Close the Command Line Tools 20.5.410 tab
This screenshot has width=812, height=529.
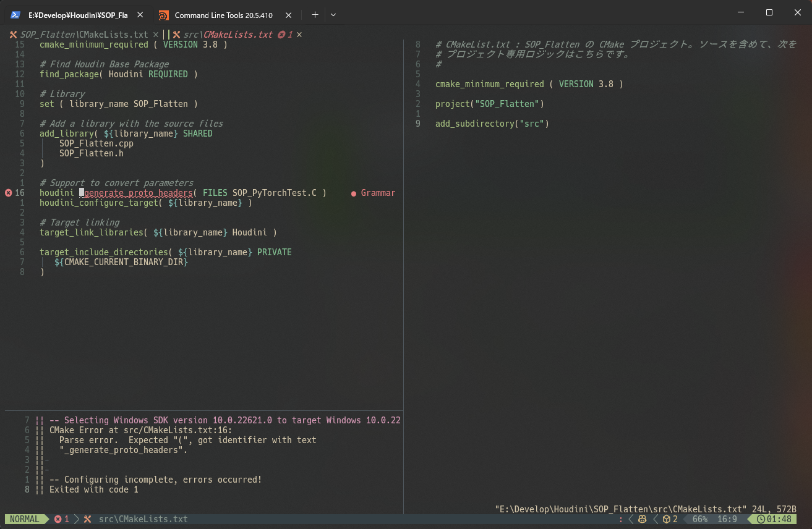(x=288, y=15)
